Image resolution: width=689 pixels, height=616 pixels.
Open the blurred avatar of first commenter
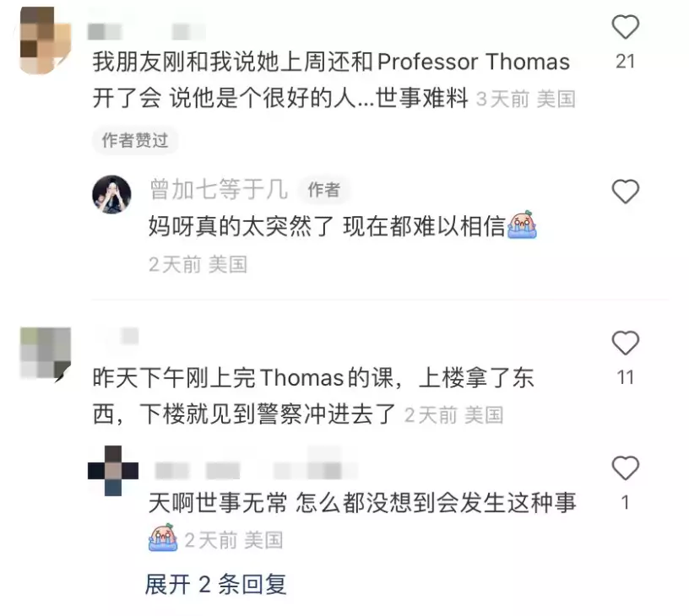46,41
